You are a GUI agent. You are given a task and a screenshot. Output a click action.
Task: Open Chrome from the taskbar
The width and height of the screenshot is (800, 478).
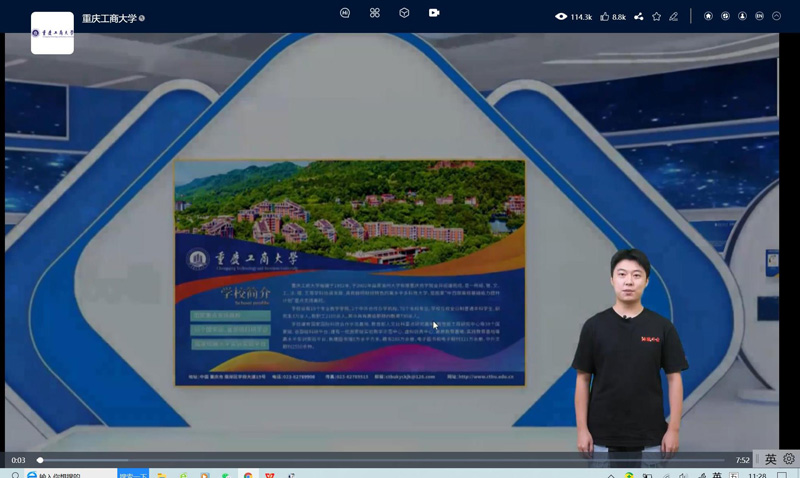248,475
